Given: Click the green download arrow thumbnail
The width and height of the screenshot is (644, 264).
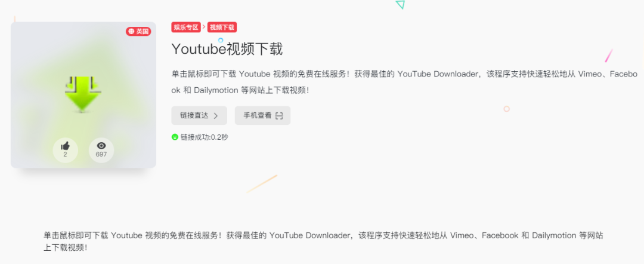Looking at the screenshot, I should [x=83, y=94].
